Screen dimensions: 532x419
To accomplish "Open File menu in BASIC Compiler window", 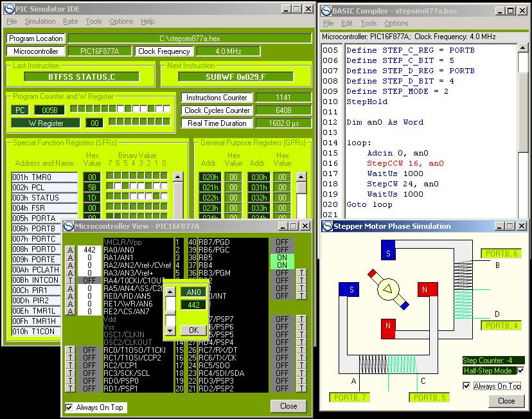I will [x=328, y=23].
